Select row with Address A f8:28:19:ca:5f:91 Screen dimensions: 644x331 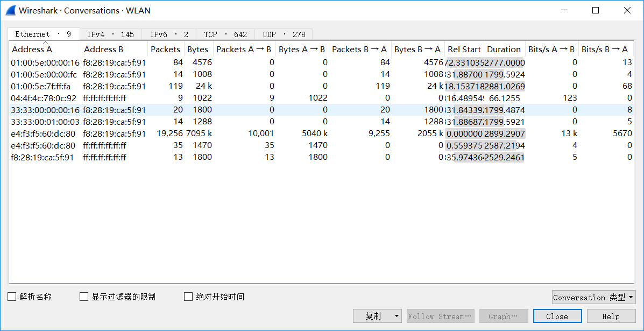click(322, 157)
